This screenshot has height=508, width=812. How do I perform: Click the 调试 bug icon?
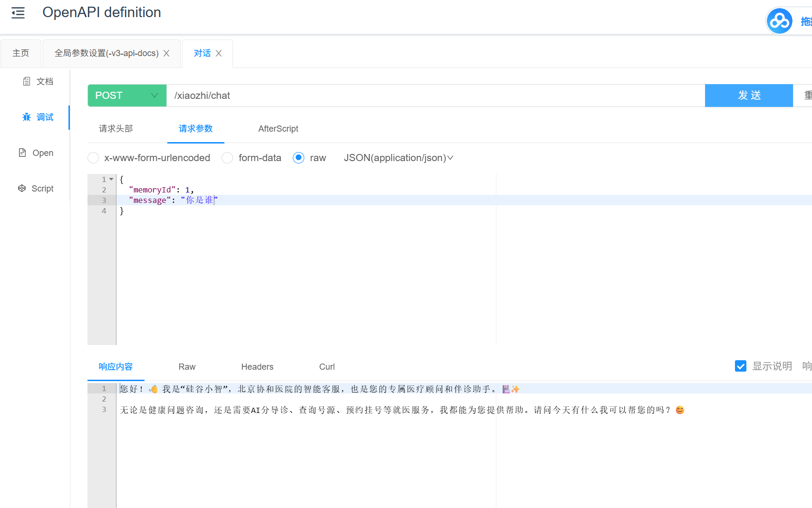click(x=27, y=117)
